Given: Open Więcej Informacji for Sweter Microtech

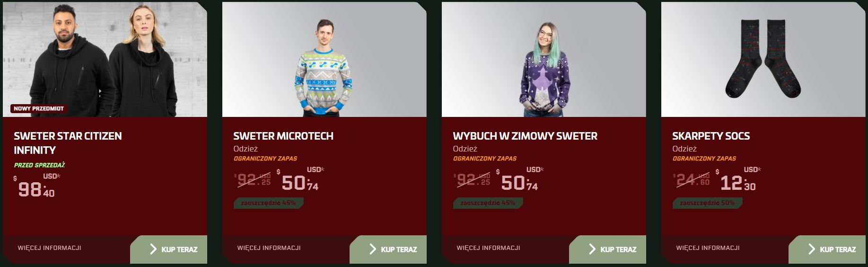Looking at the screenshot, I should (x=269, y=248).
